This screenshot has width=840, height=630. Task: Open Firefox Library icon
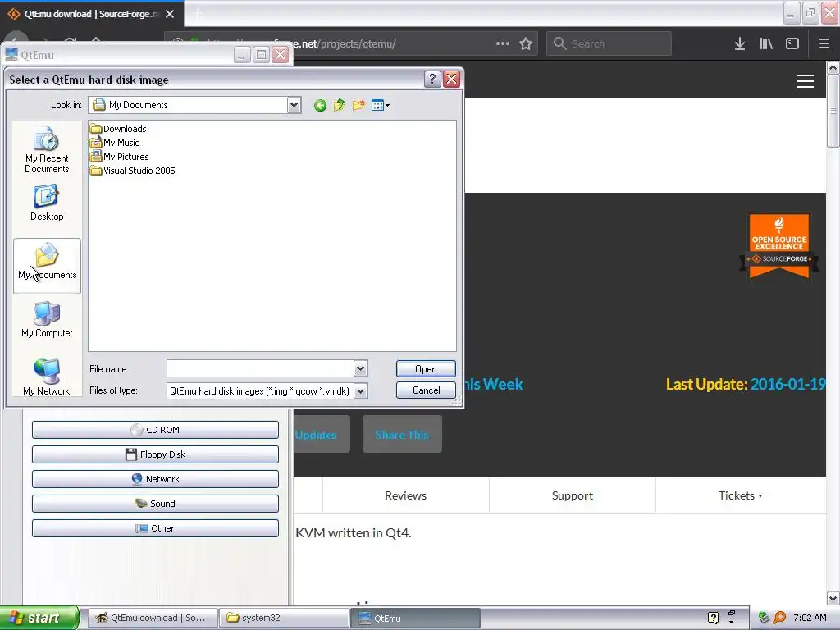(x=766, y=44)
